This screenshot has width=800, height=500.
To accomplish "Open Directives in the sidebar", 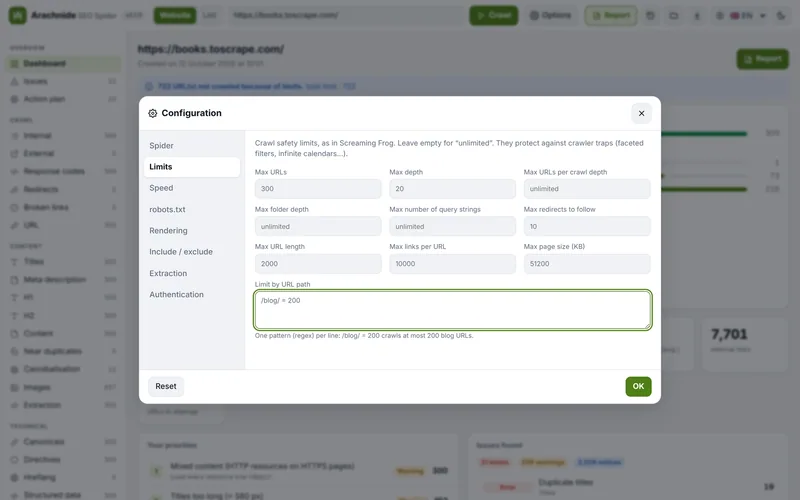I will [x=64, y=460].
